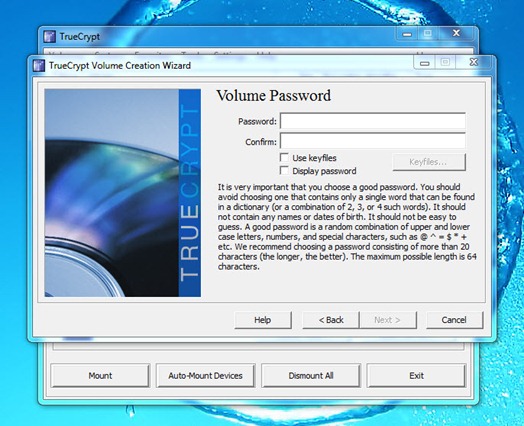The height and width of the screenshot is (426, 524).
Task: Click the TrueCrypt Volume Creation Wizard title icon
Action: tap(39, 65)
